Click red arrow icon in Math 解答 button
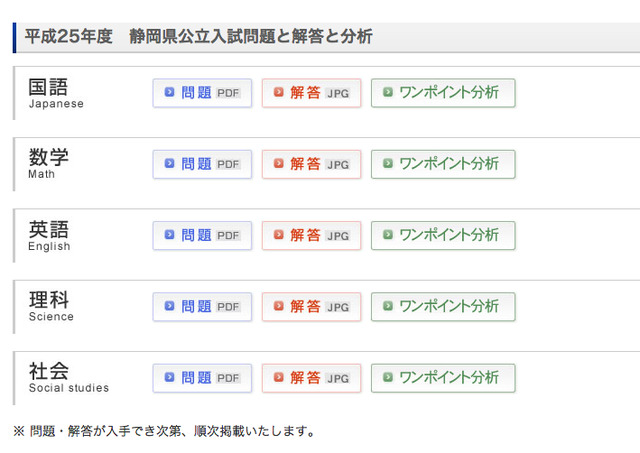The height and width of the screenshot is (453, 640). (279, 164)
